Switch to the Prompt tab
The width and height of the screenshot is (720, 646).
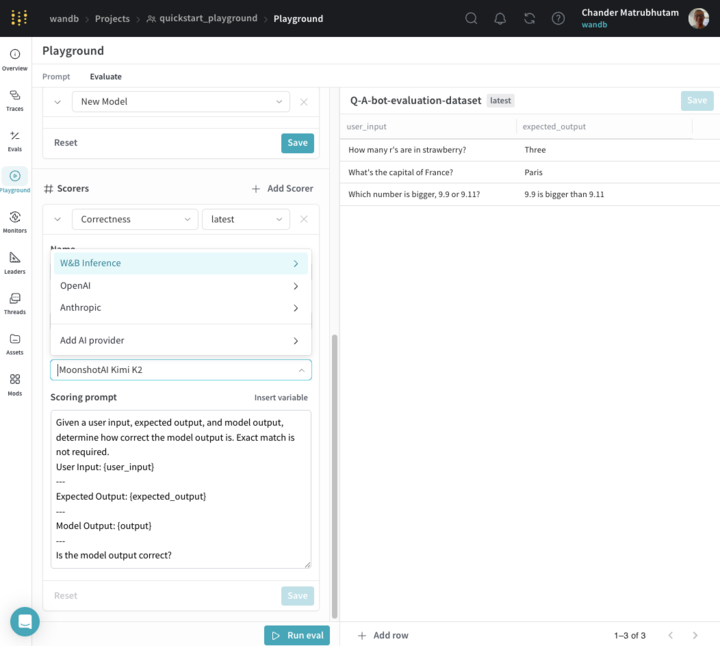point(56,76)
